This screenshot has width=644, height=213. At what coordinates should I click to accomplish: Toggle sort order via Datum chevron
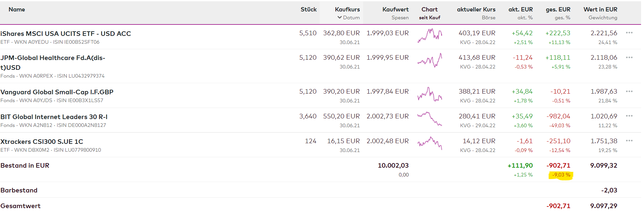(x=340, y=18)
